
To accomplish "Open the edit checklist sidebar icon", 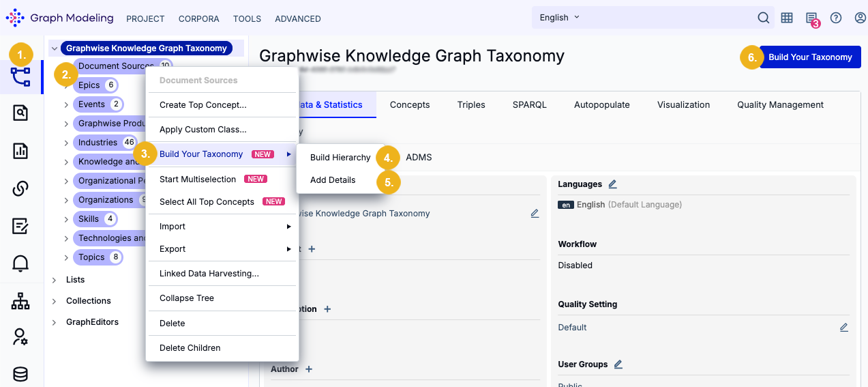I will tap(21, 226).
